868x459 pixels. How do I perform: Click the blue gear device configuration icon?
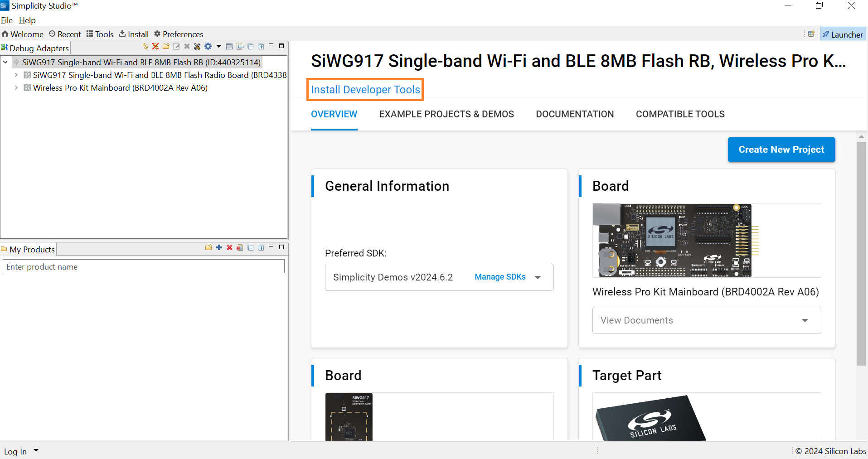tap(208, 46)
